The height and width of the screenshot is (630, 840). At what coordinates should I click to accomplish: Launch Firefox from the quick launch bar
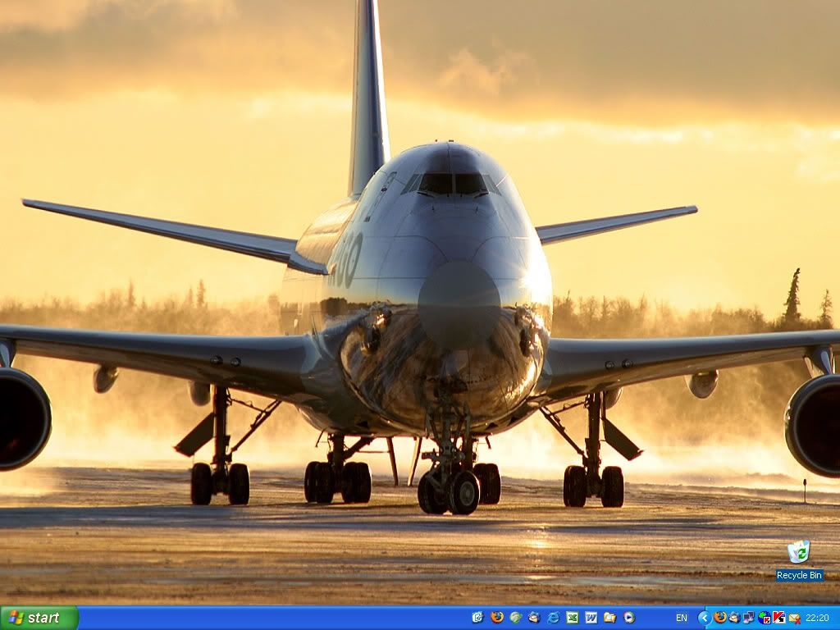tap(497, 618)
